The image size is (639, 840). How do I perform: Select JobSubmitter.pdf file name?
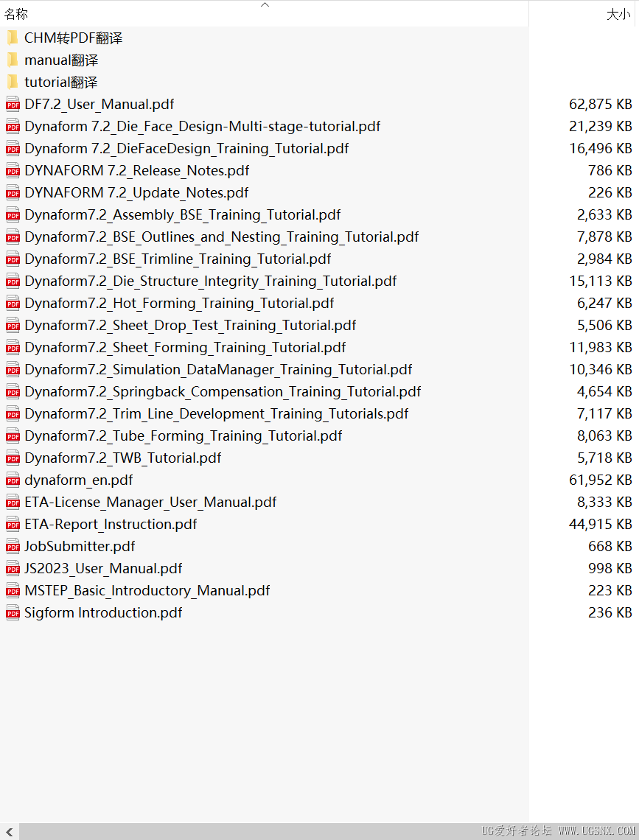80,546
